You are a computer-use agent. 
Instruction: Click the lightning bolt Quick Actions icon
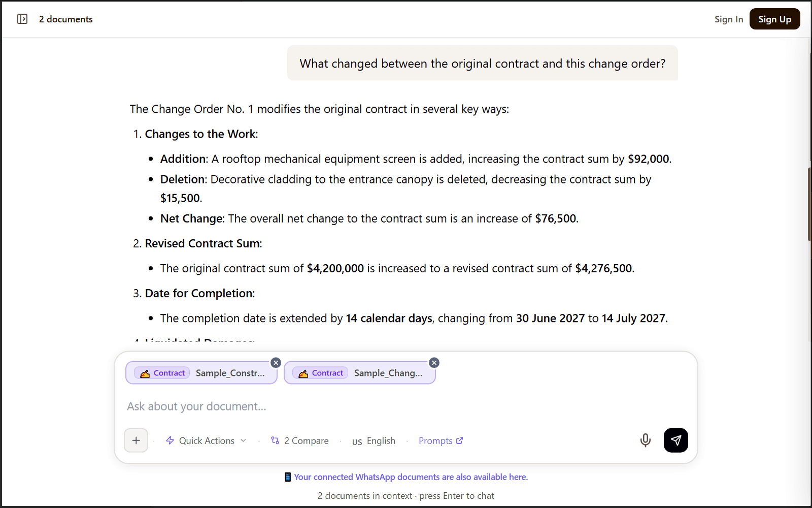(170, 440)
